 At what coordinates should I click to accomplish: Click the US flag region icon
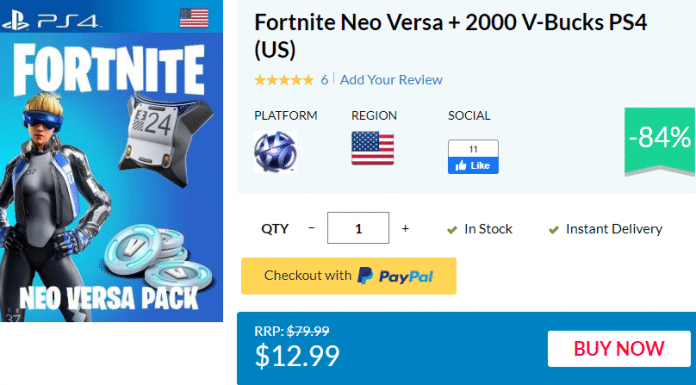(372, 148)
